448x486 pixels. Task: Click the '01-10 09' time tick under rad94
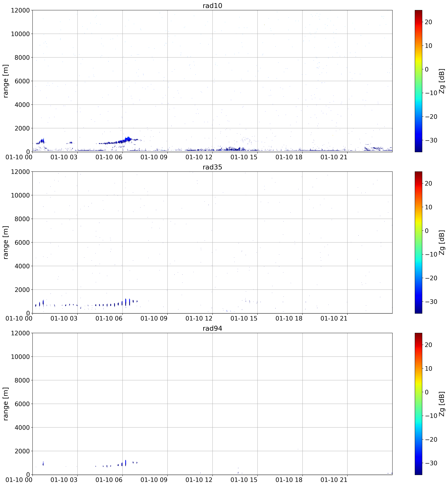[x=154, y=480]
